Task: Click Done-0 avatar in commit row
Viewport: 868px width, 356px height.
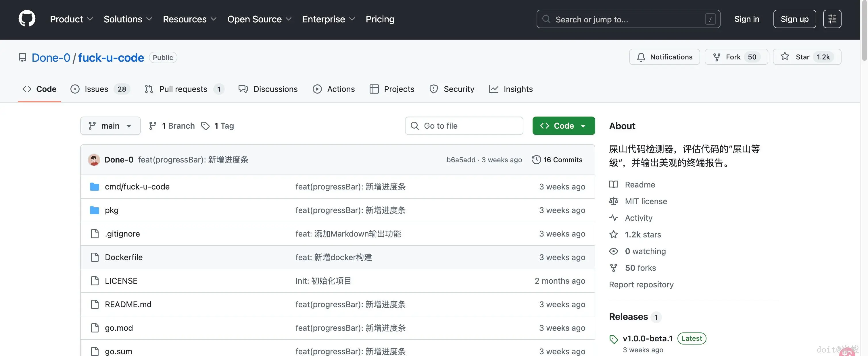Action: point(94,160)
